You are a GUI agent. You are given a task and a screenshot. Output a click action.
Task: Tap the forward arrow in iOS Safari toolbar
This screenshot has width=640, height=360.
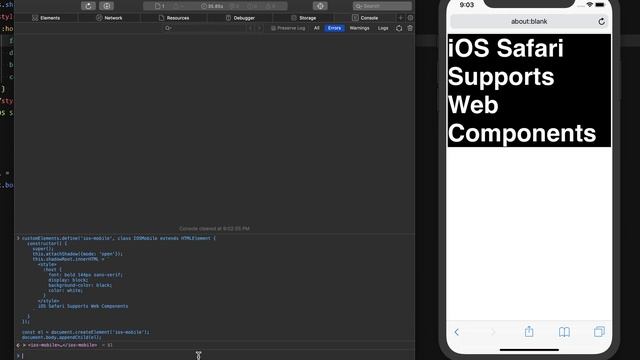pyautogui.click(x=493, y=332)
